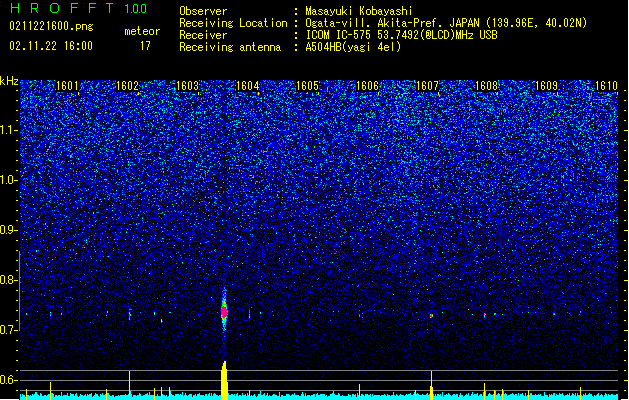Select the file name 0211221600.png
Image resolution: width=629 pixels, height=400 pixels.
tap(51, 26)
